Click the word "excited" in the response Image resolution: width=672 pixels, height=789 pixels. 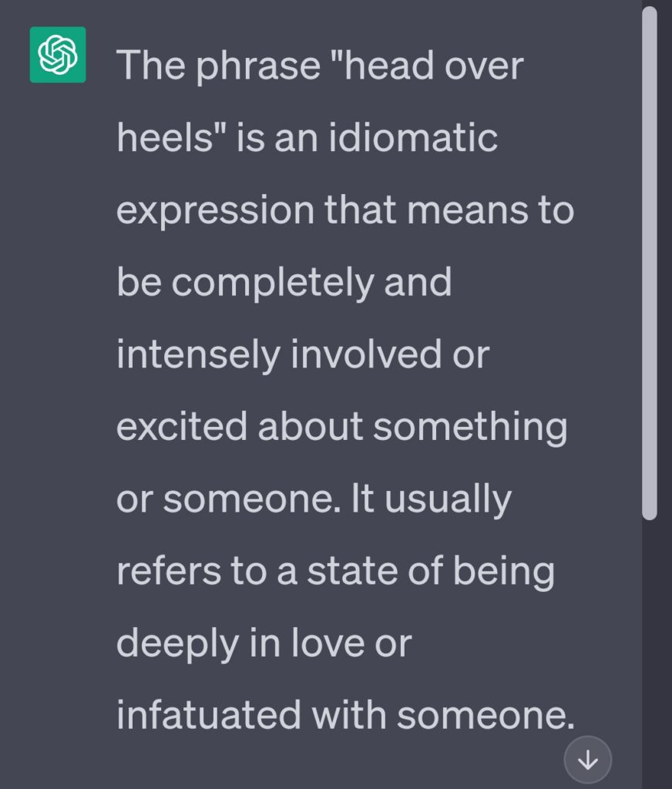(181, 428)
